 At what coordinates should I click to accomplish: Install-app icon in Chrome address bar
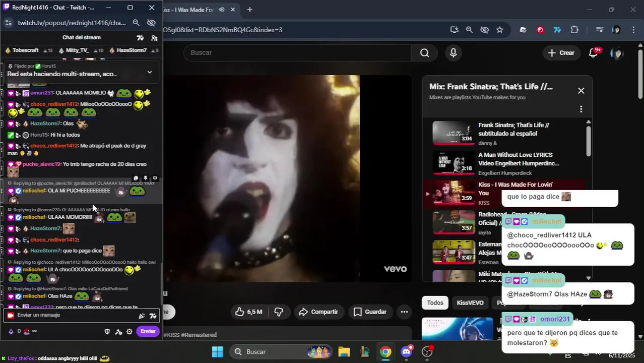click(x=454, y=30)
